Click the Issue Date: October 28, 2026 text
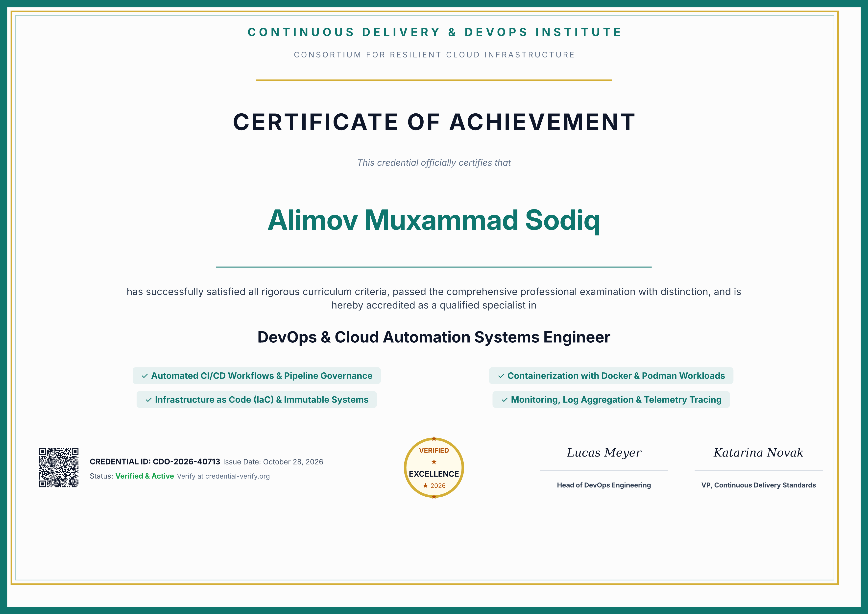The image size is (868, 614). [273, 461]
